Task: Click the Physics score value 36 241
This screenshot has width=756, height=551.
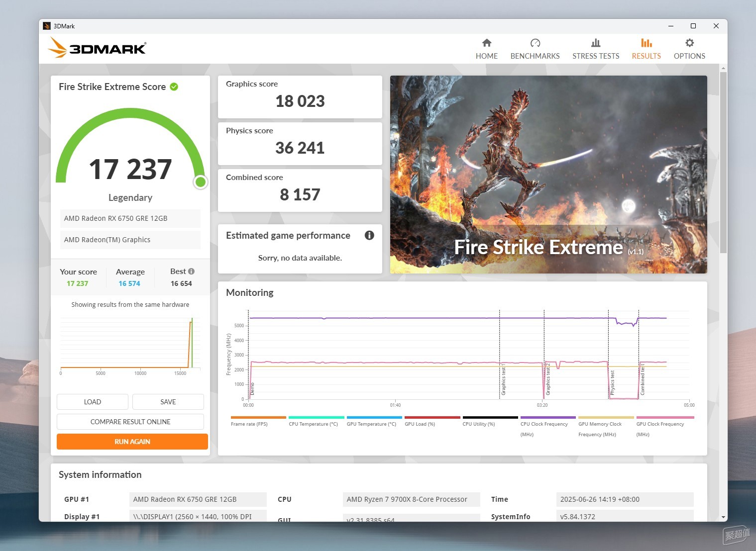Action: click(300, 148)
